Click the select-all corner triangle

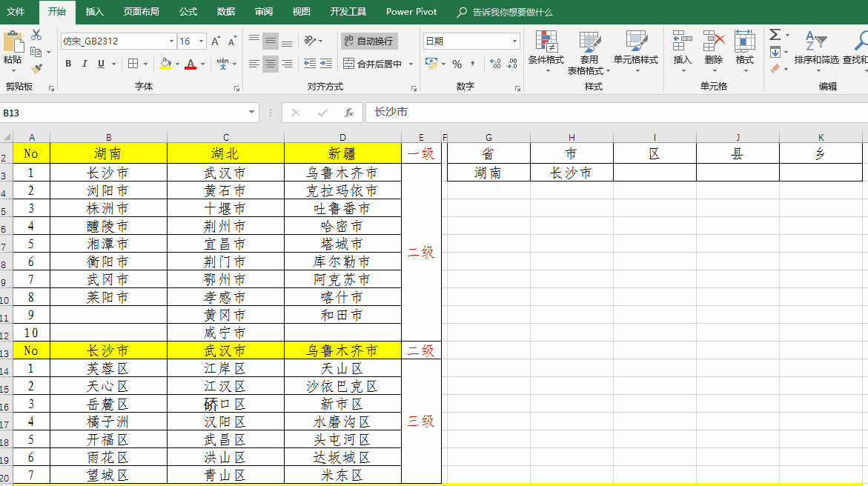(x=6, y=137)
